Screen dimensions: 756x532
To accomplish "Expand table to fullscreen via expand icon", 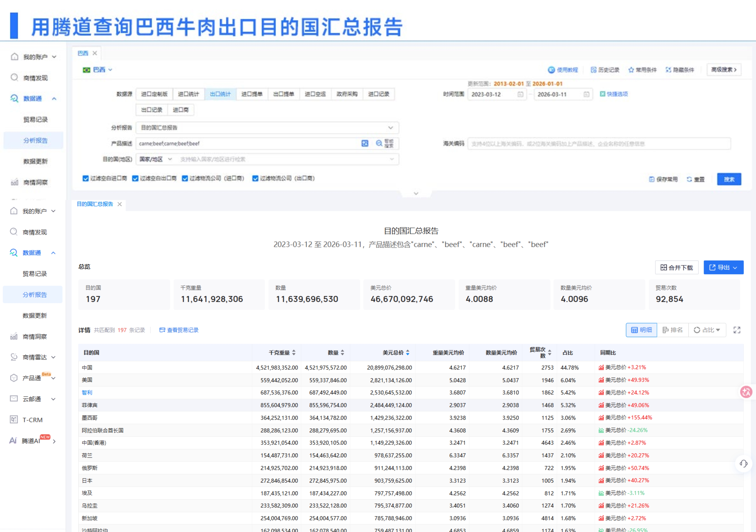I will point(737,330).
